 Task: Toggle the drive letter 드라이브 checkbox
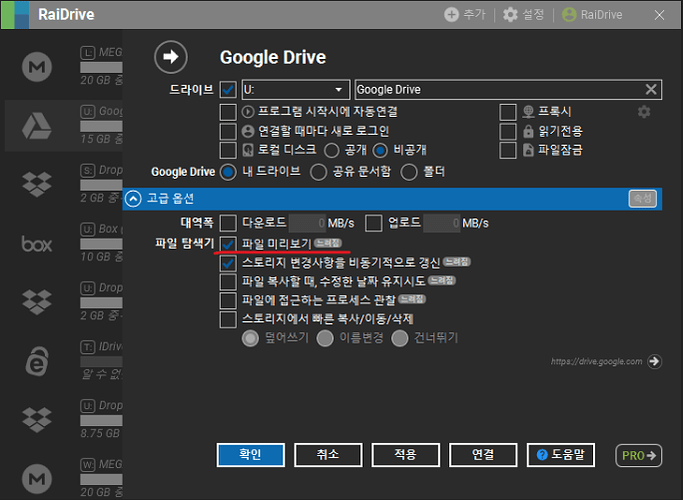pos(228,90)
